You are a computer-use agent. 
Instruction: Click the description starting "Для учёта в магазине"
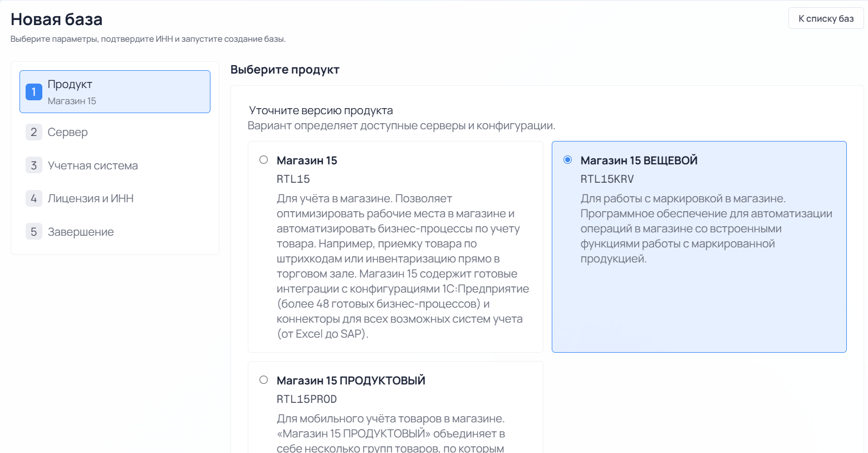click(403, 266)
